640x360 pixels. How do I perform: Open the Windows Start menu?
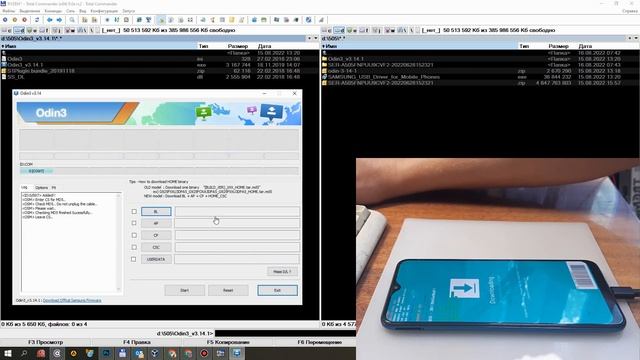(7, 353)
